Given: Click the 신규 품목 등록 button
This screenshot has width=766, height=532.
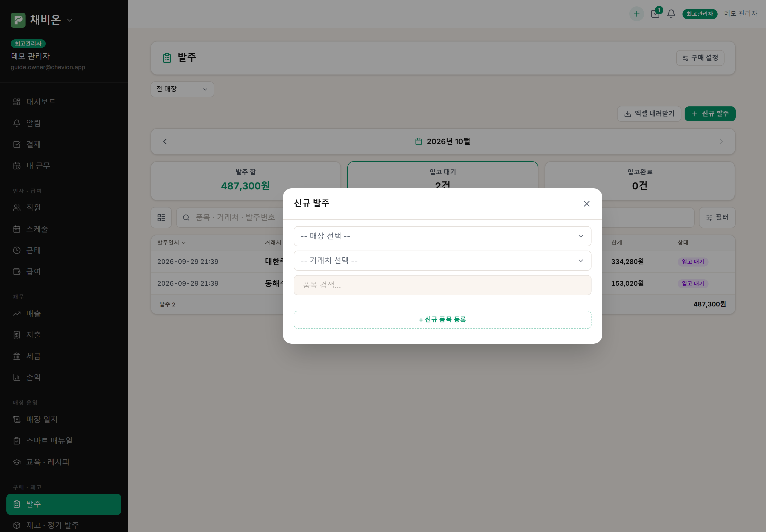Looking at the screenshot, I should pyautogui.click(x=442, y=320).
